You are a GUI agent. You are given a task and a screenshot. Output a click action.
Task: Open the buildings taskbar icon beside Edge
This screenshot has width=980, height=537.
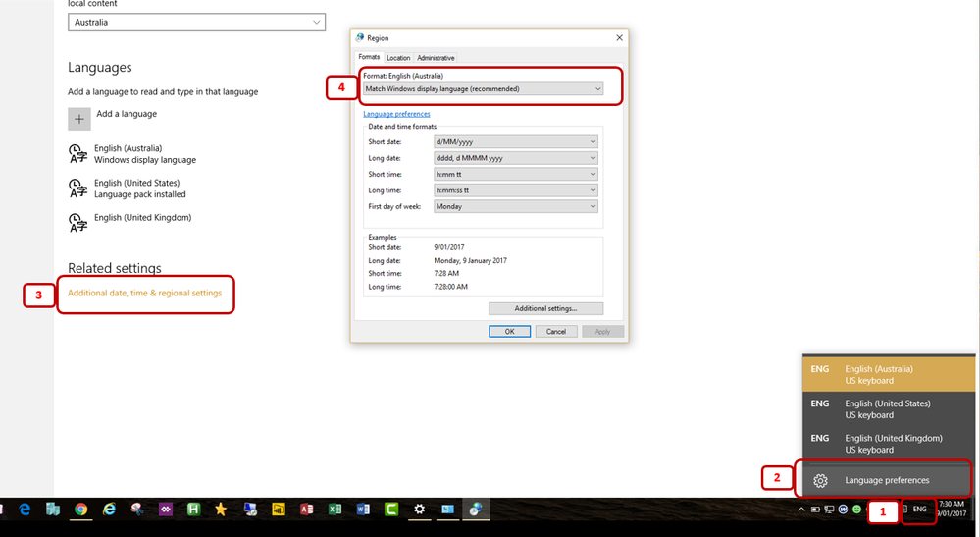(53, 510)
